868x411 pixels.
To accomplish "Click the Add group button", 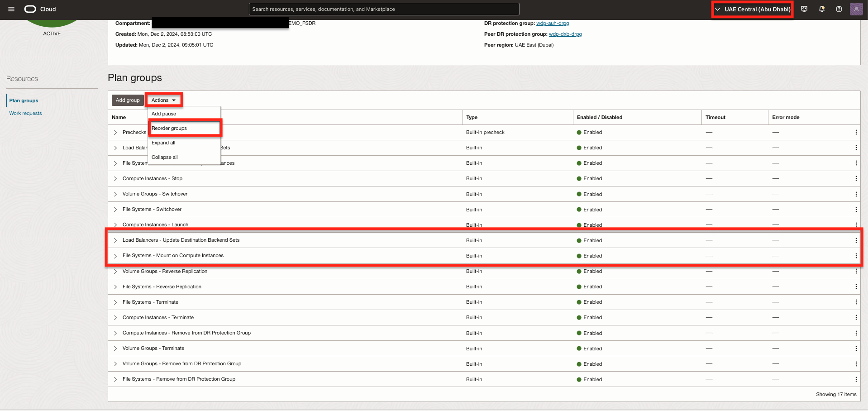I will coord(128,100).
